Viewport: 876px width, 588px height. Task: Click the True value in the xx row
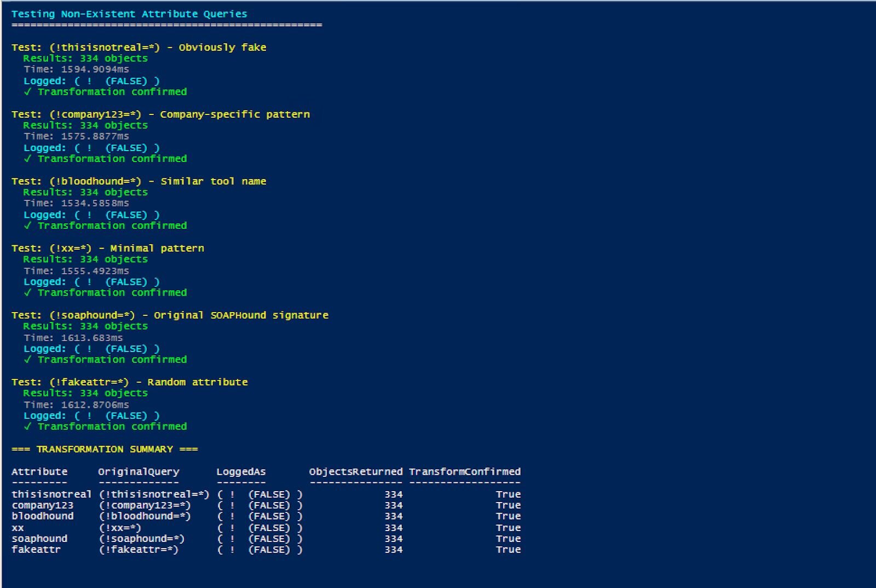[x=508, y=528]
